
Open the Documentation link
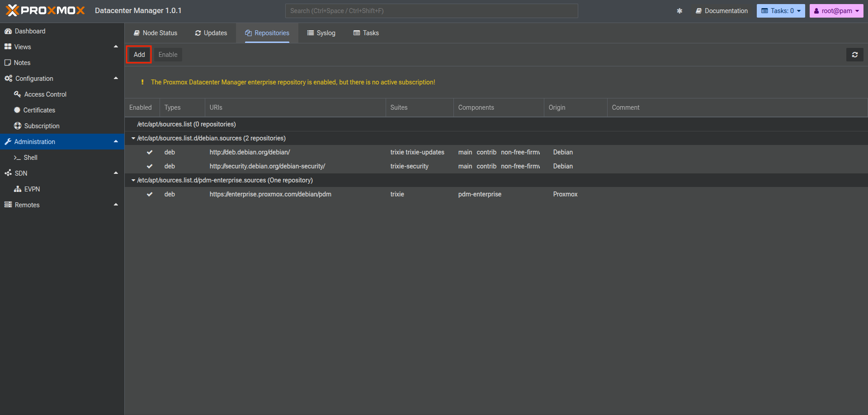click(722, 11)
